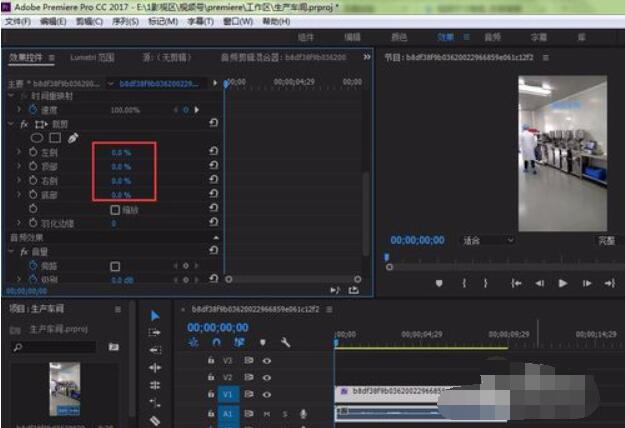The height and width of the screenshot is (428, 625).
Task: Expand the 底部 crop parameter
Action: [19, 194]
